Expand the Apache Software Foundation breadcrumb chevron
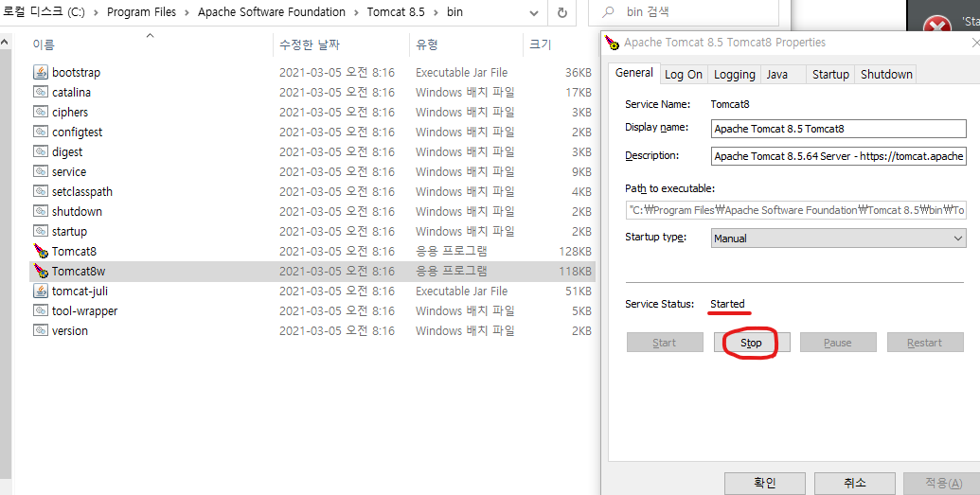Screen dimensions: 980x495 click(356, 12)
